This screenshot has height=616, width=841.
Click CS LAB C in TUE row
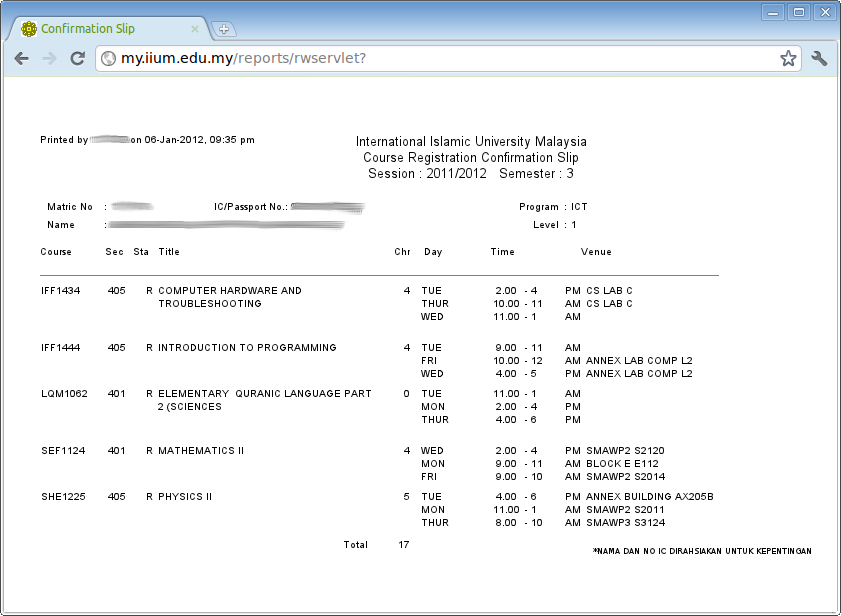tap(609, 291)
